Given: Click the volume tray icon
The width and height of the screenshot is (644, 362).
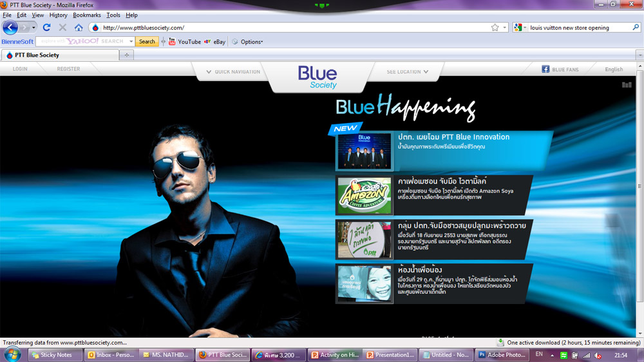Looking at the screenshot, I should [x=598, y=356].
